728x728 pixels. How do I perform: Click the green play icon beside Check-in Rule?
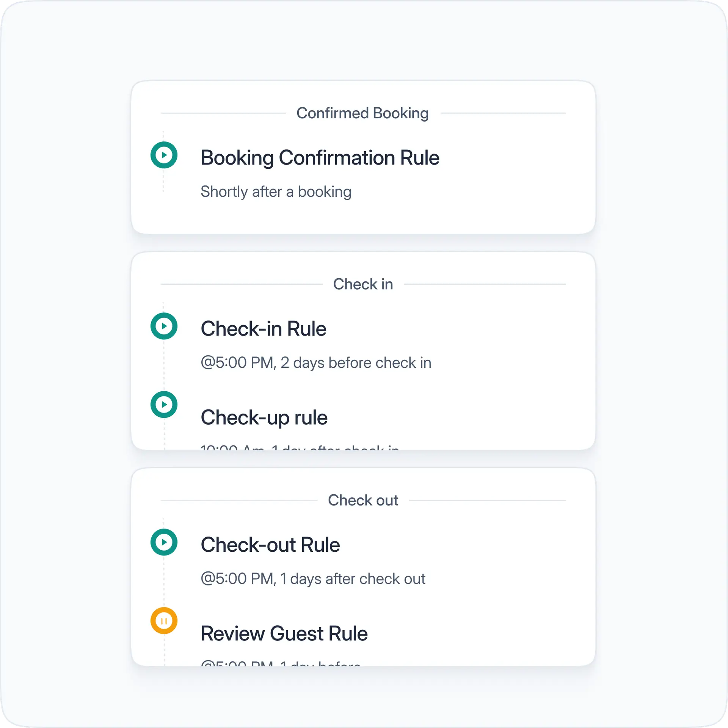tap(164, 326)
